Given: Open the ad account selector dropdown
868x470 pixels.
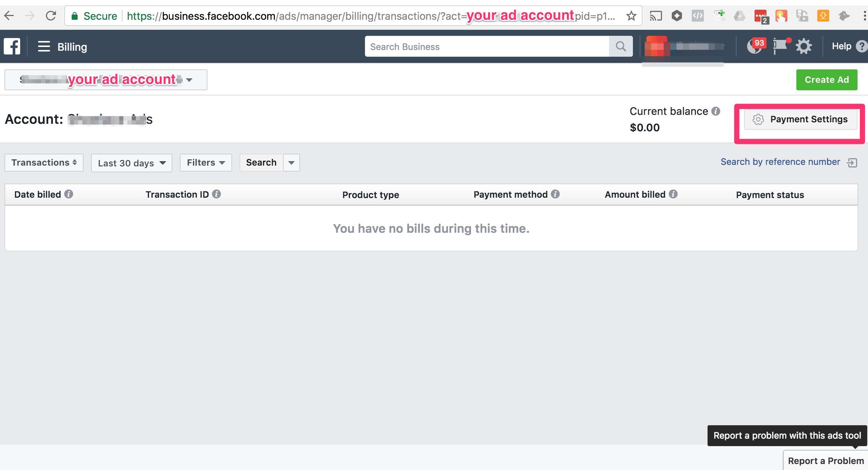Looking at the screenshot, I should point(106,79).
